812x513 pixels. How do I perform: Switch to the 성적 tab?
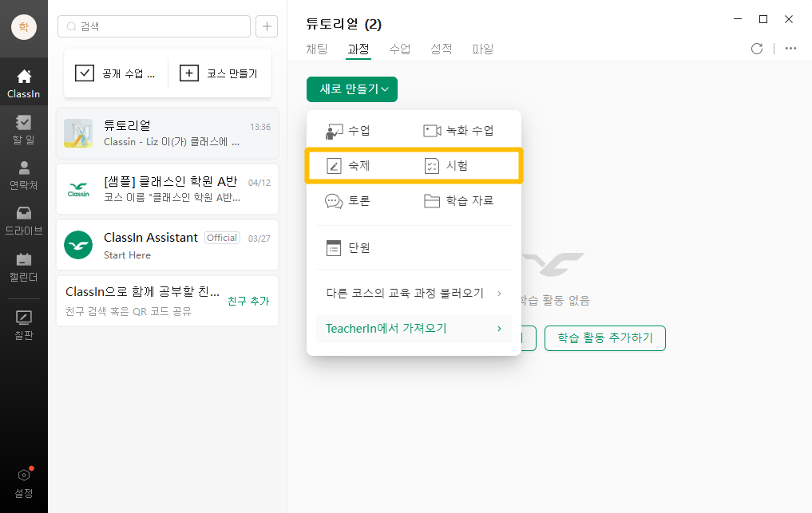tap(442, 49)
